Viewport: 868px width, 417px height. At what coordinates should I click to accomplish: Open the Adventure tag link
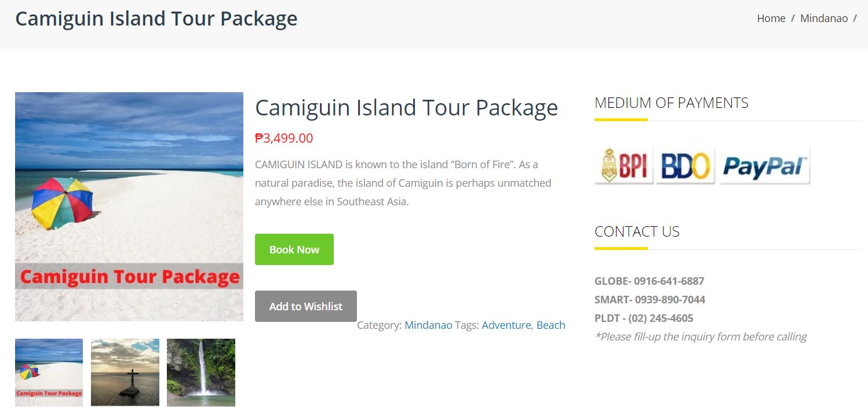506,325
